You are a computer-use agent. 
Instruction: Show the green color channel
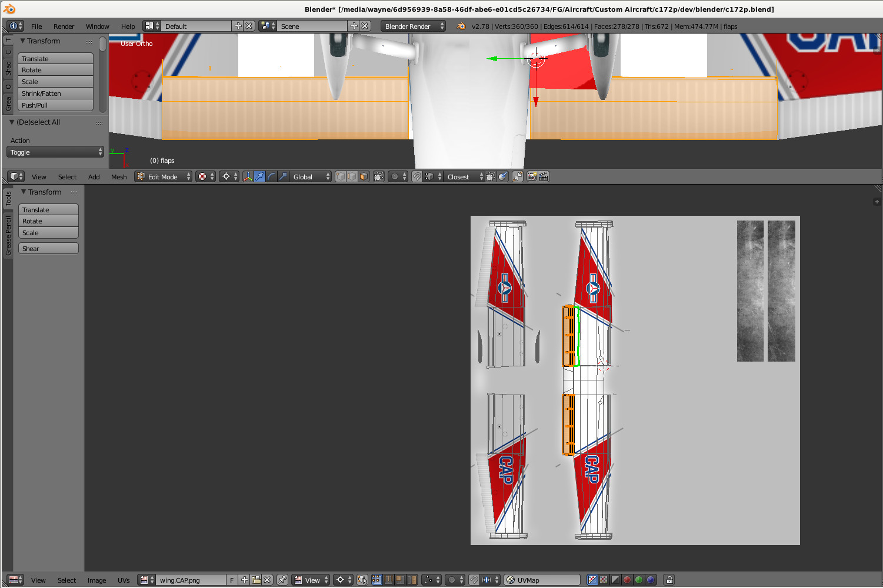coord(639,580)
